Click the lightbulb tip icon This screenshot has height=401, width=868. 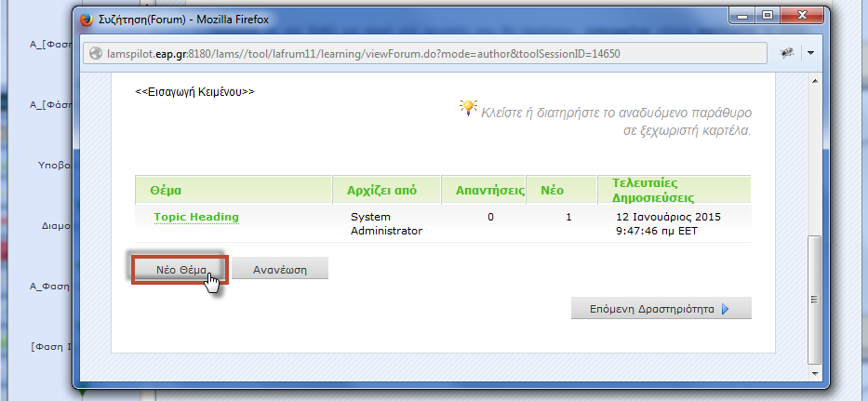(x=468, y=107)
